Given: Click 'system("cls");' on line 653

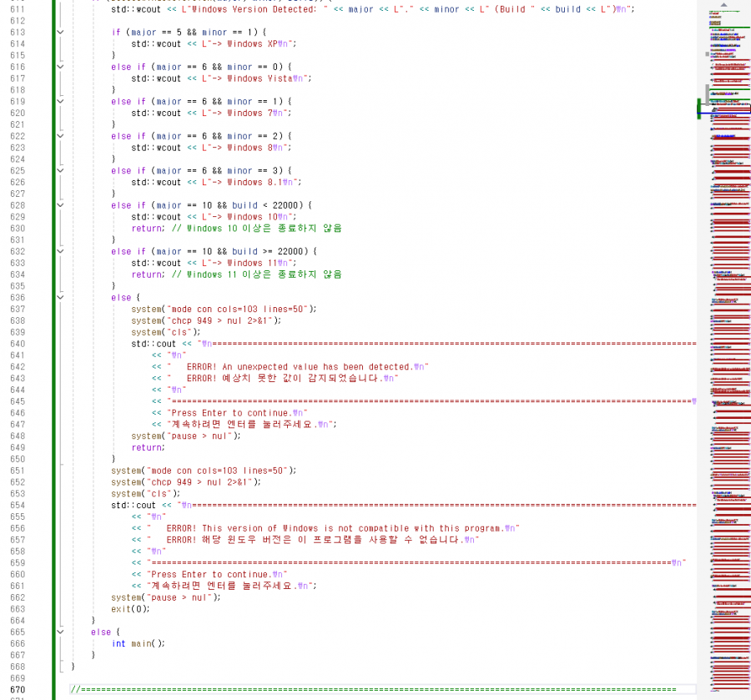Looking at the screenshot, I should (146, 494).
